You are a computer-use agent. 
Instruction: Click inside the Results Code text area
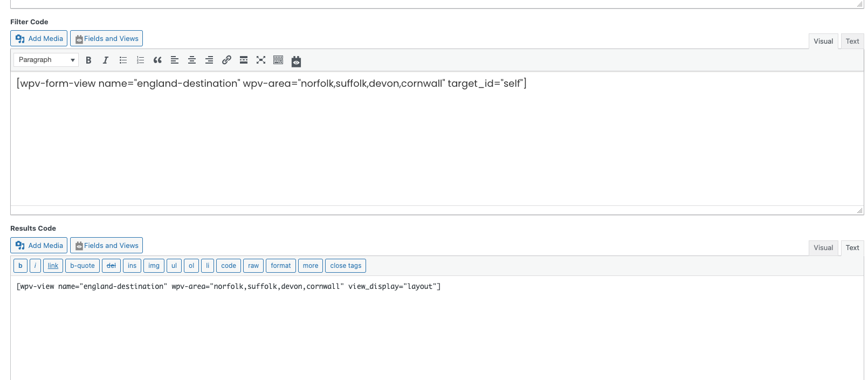pyautogui.click(x=437, y=328)
